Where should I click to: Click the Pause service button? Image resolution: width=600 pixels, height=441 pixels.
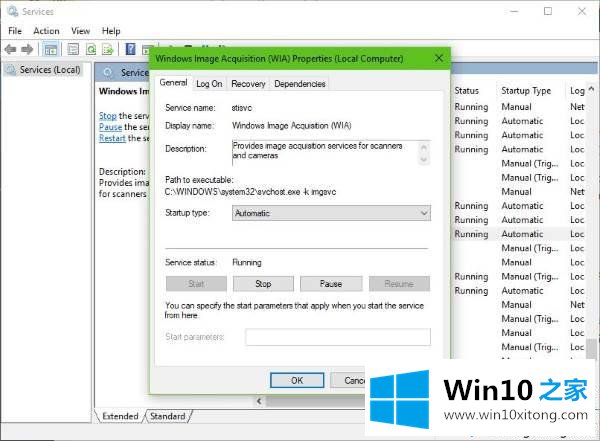pos(331,284)
